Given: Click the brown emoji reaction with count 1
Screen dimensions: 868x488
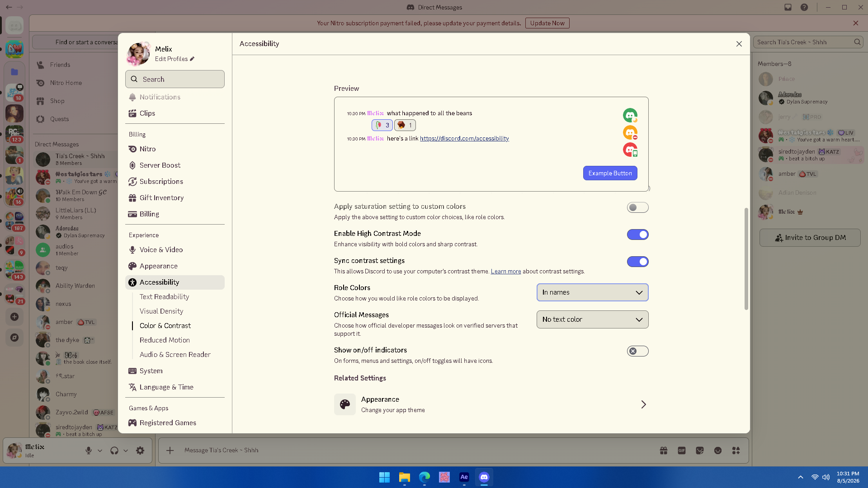Looking at the screenshot, I should [405, 125].
